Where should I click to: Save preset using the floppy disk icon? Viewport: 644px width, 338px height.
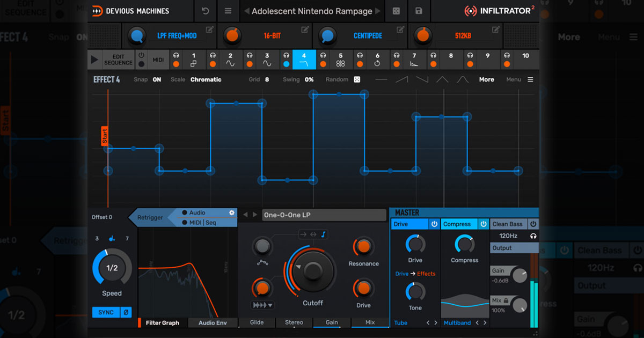click(x=419, y=11)
